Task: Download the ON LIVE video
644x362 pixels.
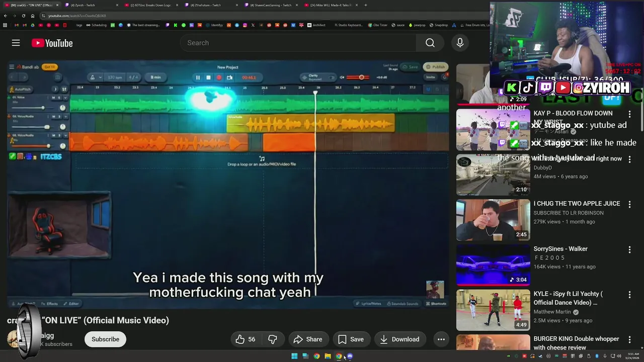Action: tap(400, 339)
